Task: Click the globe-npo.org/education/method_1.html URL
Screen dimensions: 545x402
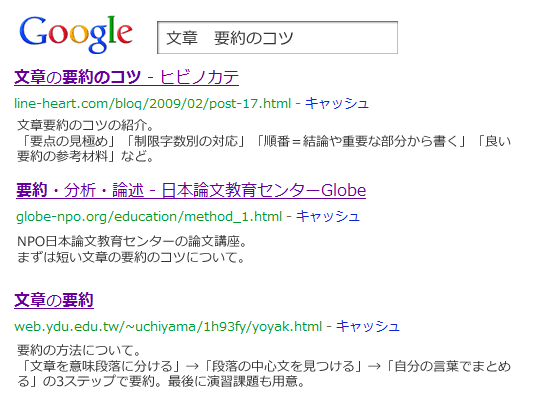Action: click(x=149, y=216)
